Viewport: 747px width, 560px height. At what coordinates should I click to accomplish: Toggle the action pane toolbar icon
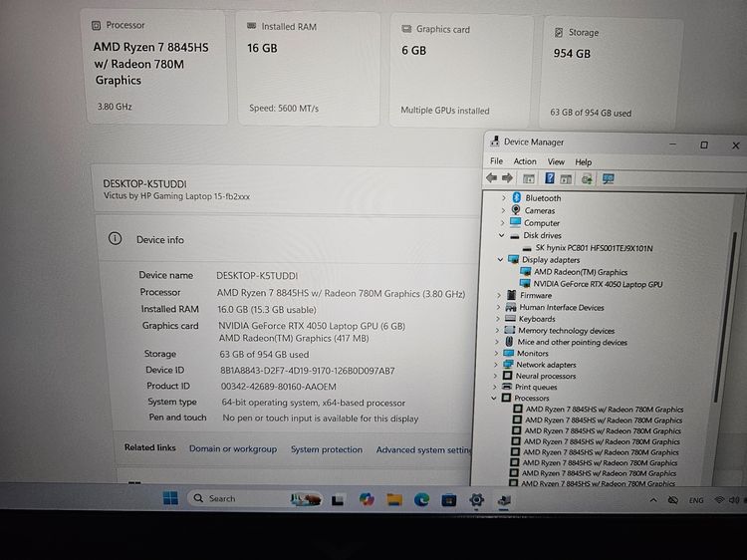566,179
